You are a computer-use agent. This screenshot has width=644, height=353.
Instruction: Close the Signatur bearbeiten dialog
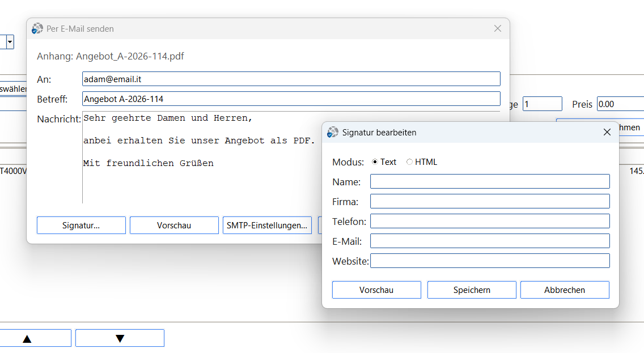[x=607, y=132]
